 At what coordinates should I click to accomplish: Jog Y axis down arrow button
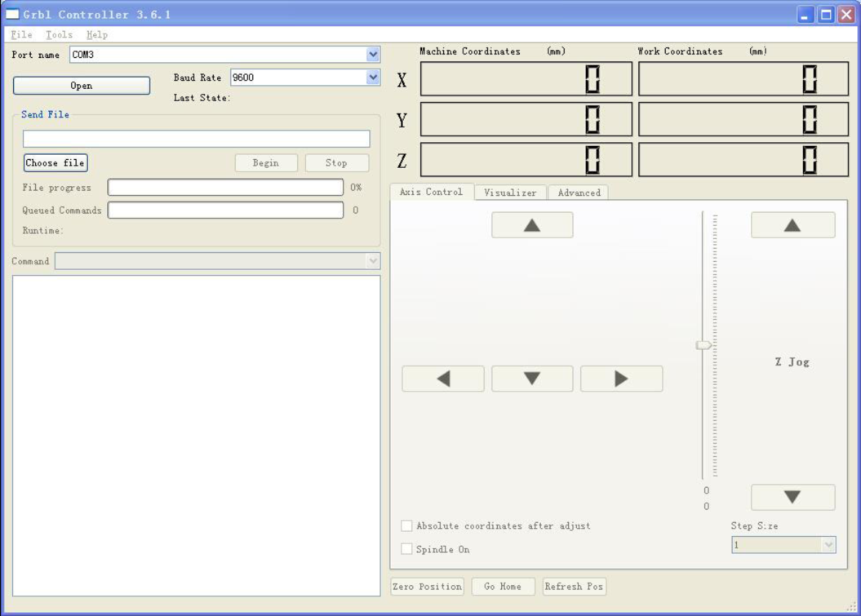[x=532, y=379]
